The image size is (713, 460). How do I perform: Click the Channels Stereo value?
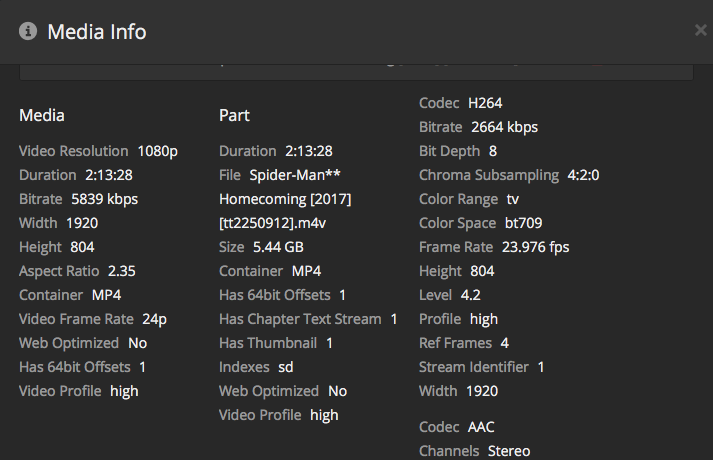click(508, 451)
